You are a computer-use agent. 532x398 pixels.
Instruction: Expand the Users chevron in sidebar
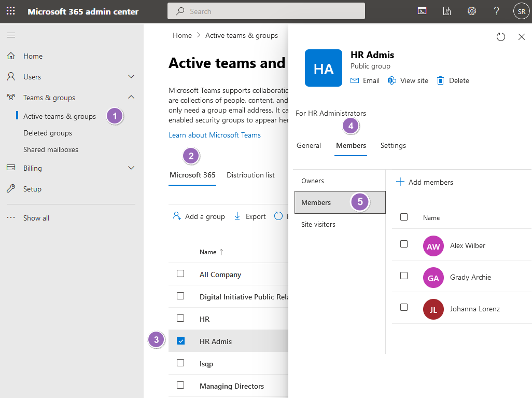(131, 76)
